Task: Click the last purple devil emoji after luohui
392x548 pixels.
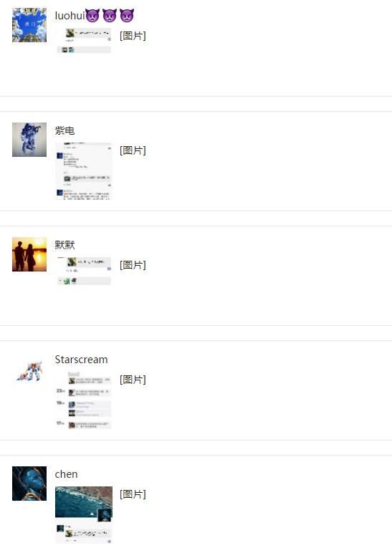Action: pyautogui.click(x=127, y=16)
